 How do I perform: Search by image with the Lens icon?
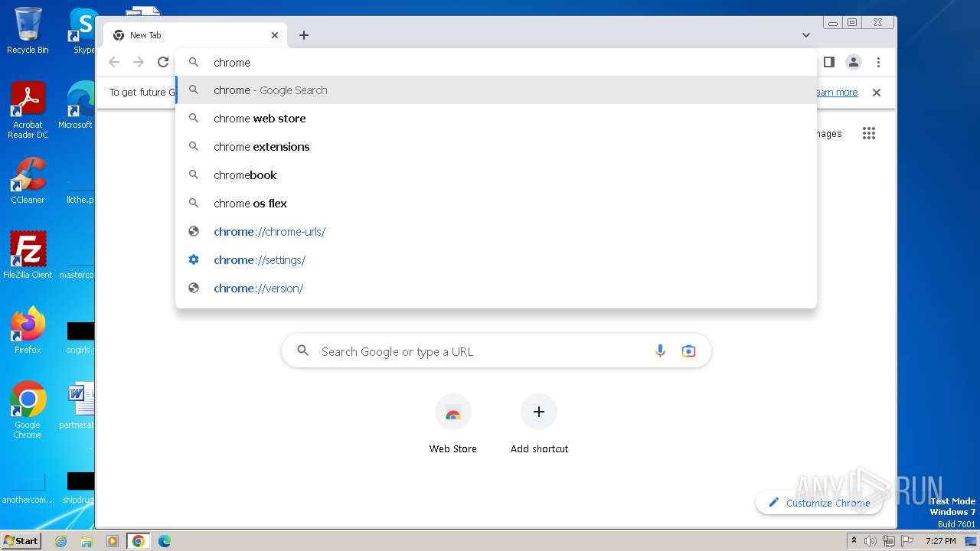[x=688, y=351]
